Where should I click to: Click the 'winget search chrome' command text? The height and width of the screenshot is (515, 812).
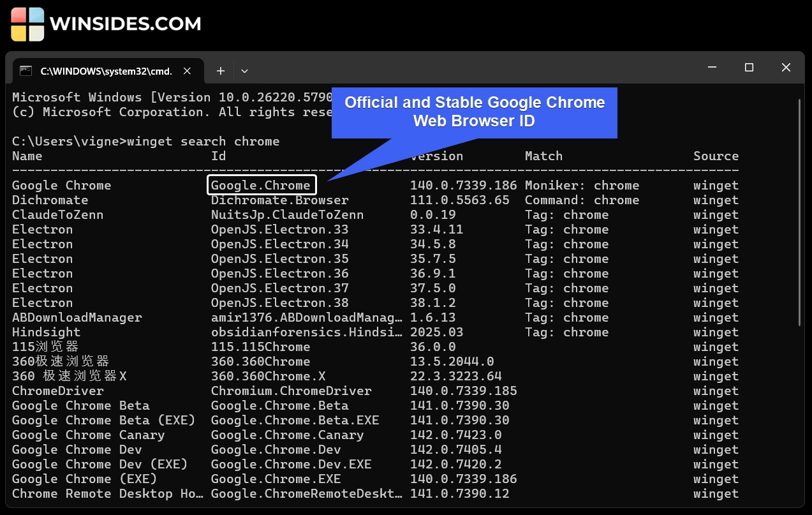[203, 141]
